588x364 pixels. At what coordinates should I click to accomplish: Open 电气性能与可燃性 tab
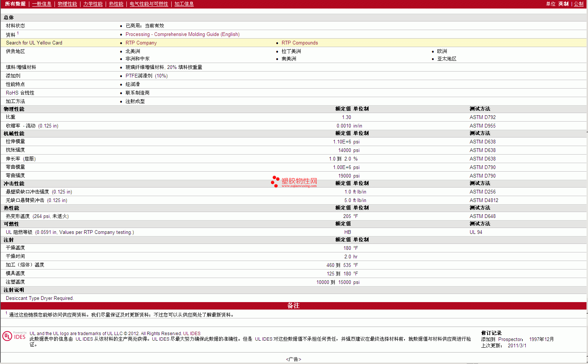click(149, 4)
